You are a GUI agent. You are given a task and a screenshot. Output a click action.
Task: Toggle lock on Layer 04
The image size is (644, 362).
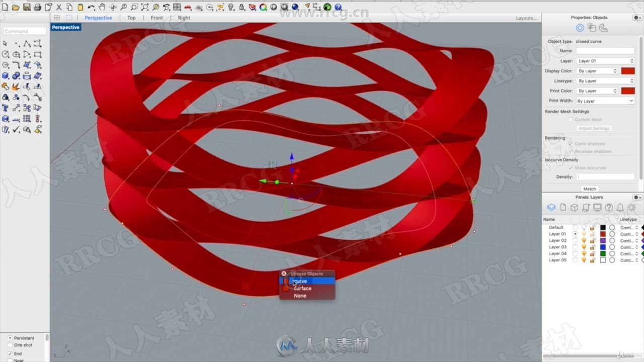[x=593, y=253]
